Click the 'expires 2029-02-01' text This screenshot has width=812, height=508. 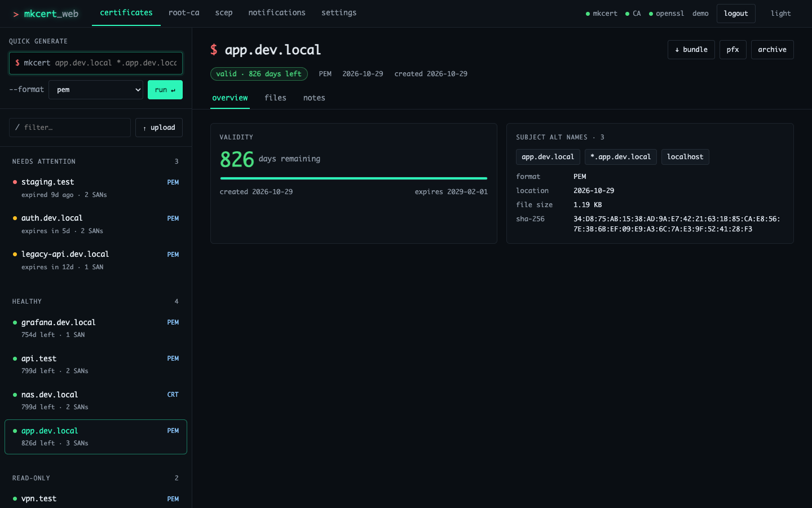point(451,192)
